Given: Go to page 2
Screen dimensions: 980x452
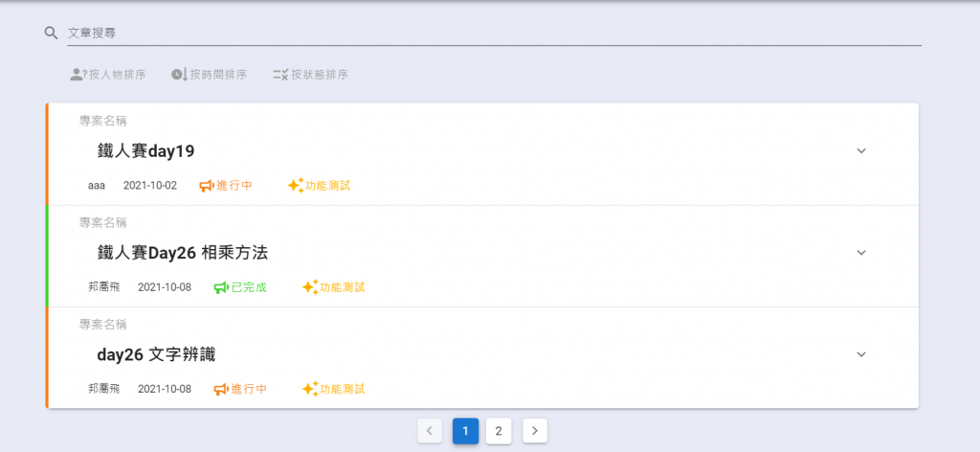Looking at the screenshot, I should tap(499, 431).
